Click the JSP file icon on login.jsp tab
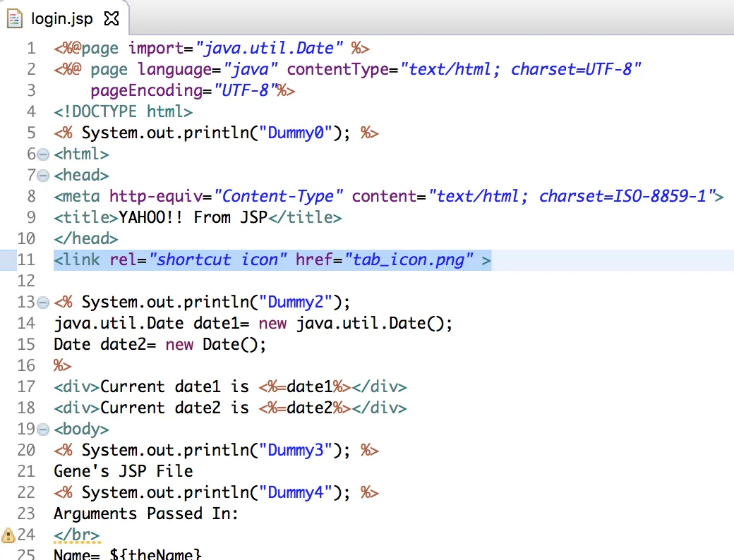 (x=15, y=19)
